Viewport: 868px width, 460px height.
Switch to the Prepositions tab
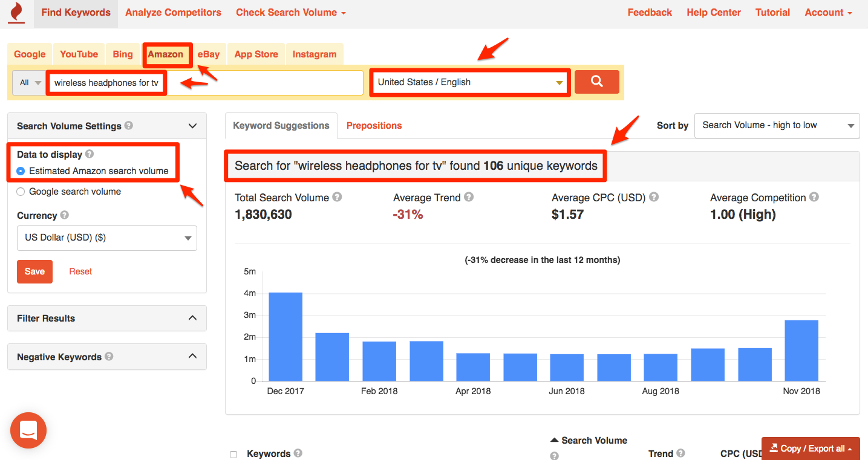click(374, 125)
